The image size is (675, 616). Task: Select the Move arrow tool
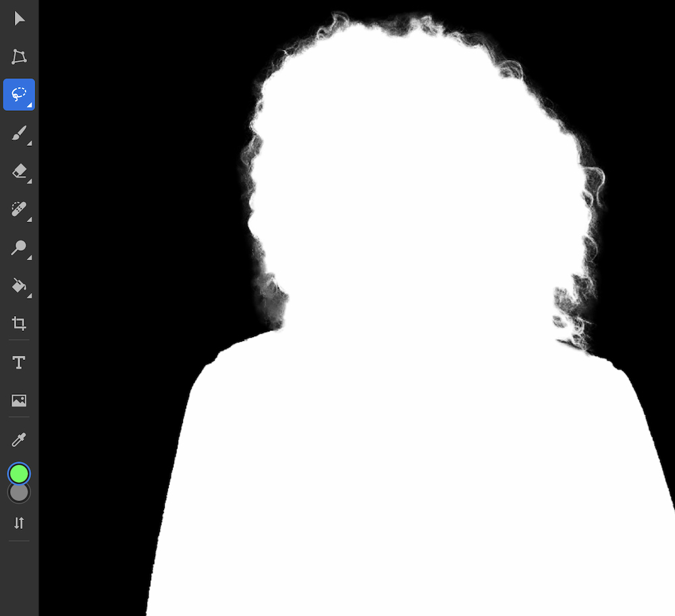[x=19, y=18]
